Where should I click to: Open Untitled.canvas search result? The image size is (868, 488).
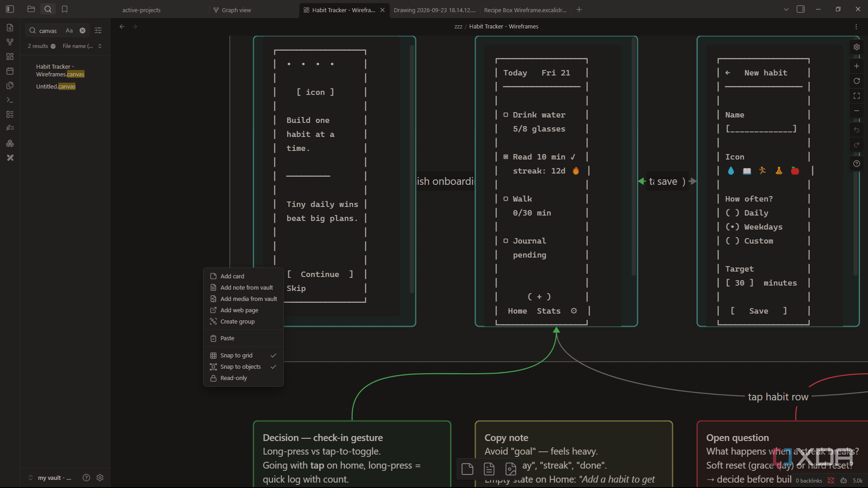pos(56,86)
